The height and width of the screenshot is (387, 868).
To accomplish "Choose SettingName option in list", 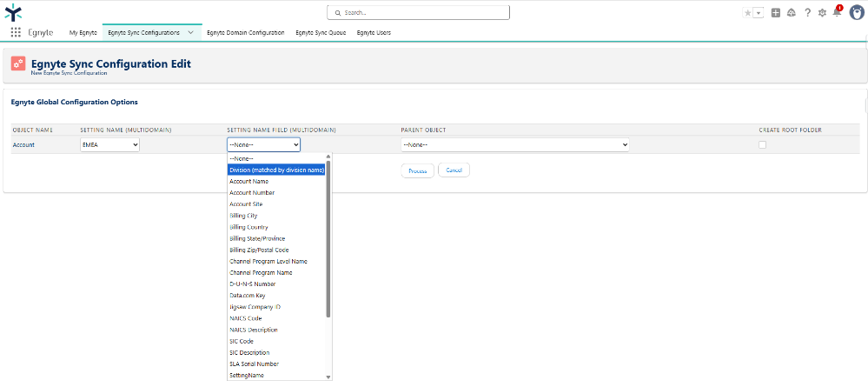I will (x=277, y=376).
